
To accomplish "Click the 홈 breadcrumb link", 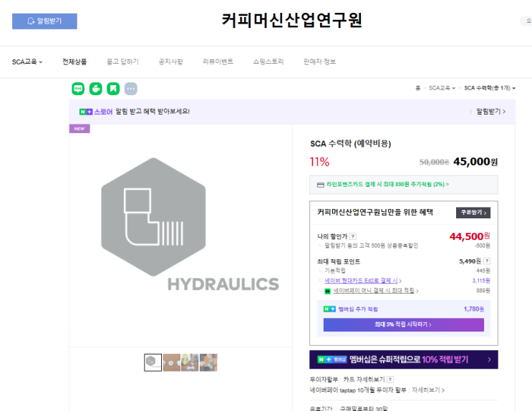I will coord(418,88).
